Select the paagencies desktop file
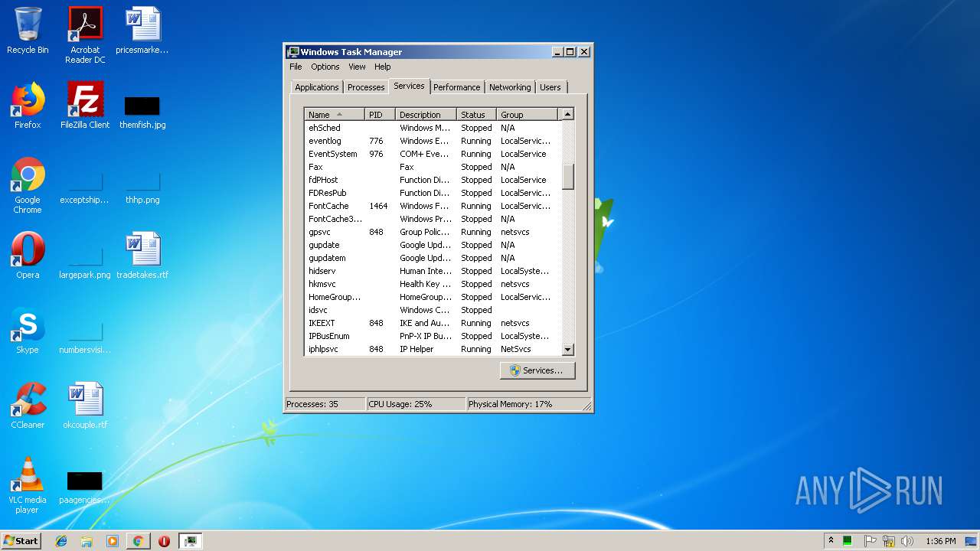 [85, 487]
